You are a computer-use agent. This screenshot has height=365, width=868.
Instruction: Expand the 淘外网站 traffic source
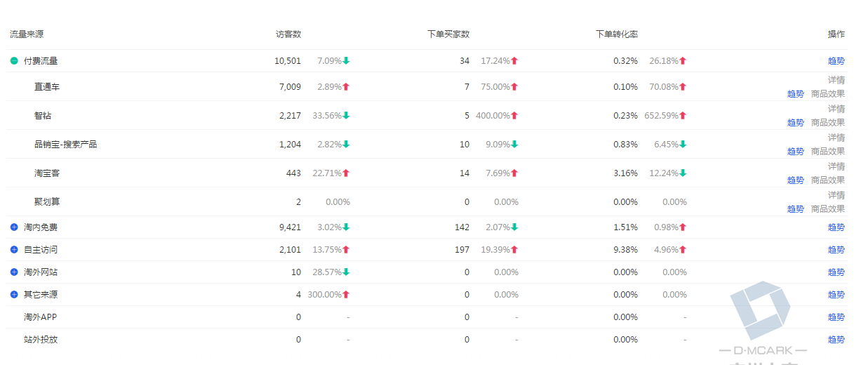(x=14, y=272)
